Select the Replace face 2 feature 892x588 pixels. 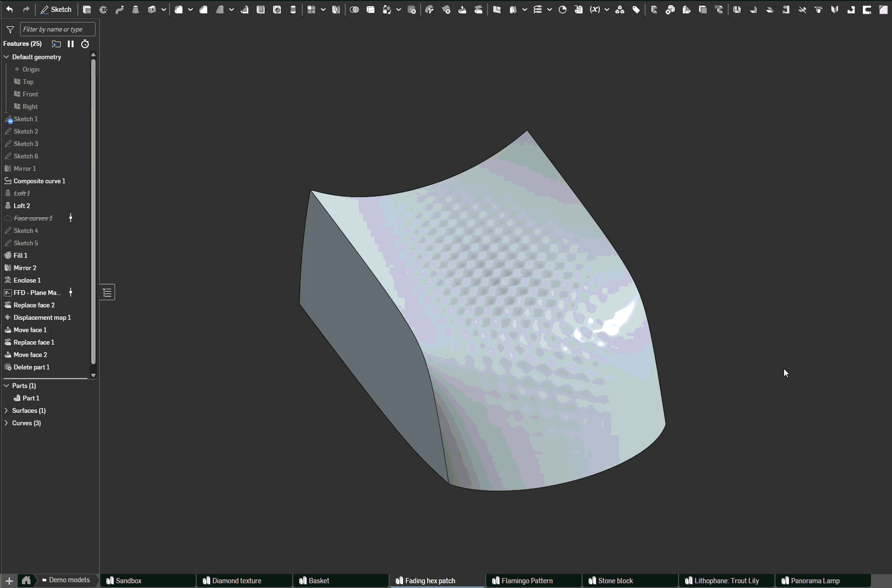click(x=34, y=305)
